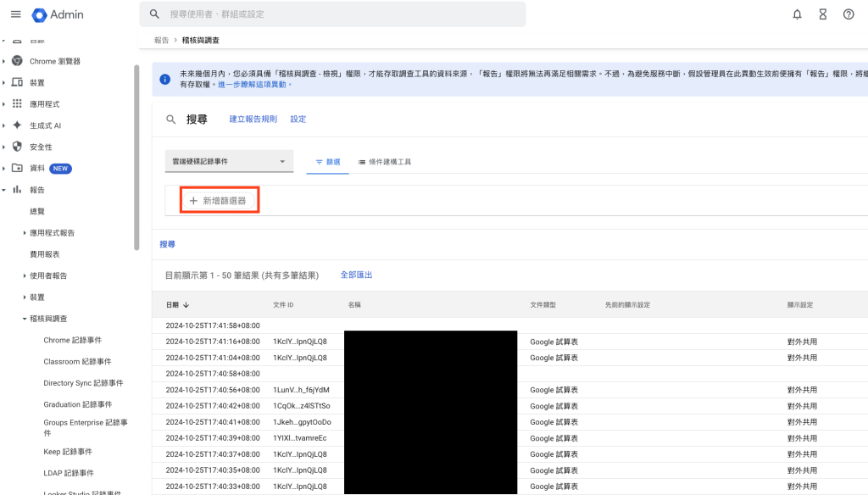The width and height of the screenshot is (868, 495).
Task: Click the 名稱 column header
Action: 354,305
